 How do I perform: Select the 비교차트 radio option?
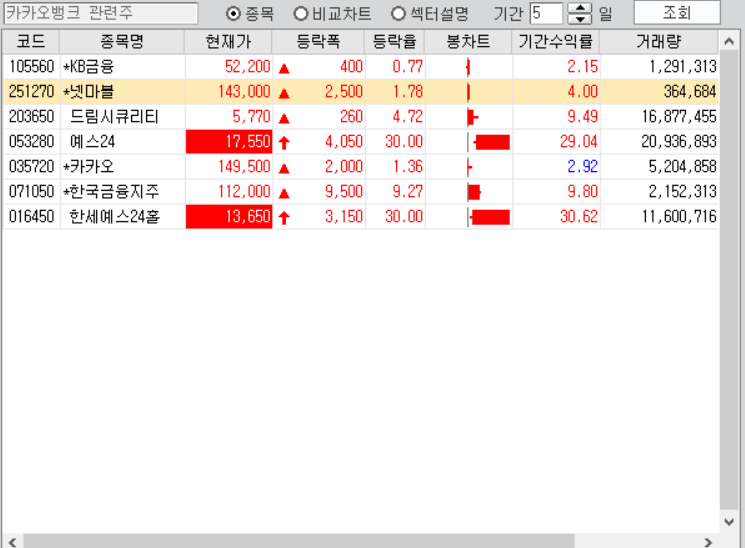(x=301, y=13)
